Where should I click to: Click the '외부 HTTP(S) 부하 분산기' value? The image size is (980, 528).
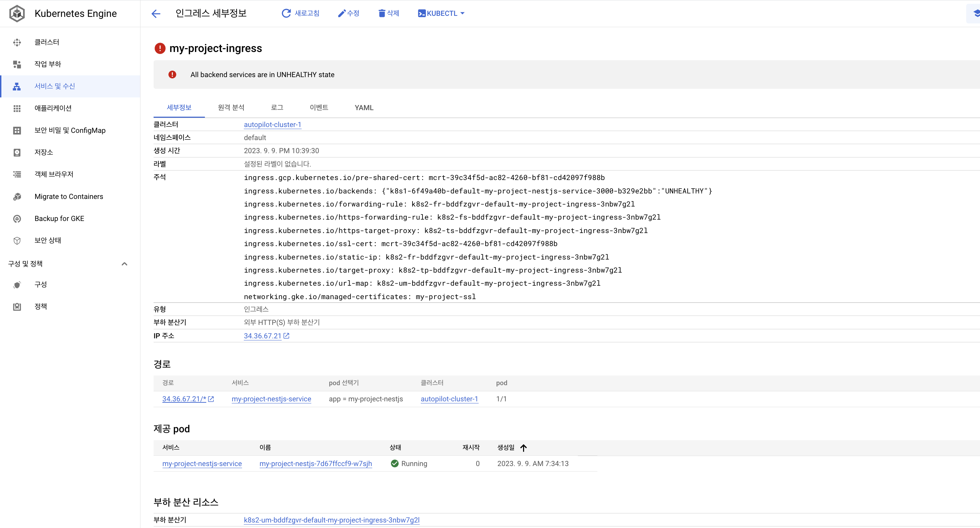coord(282,323)
